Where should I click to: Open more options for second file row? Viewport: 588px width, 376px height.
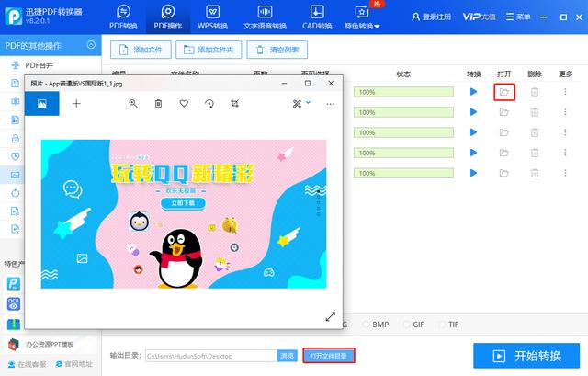point(565,112)
